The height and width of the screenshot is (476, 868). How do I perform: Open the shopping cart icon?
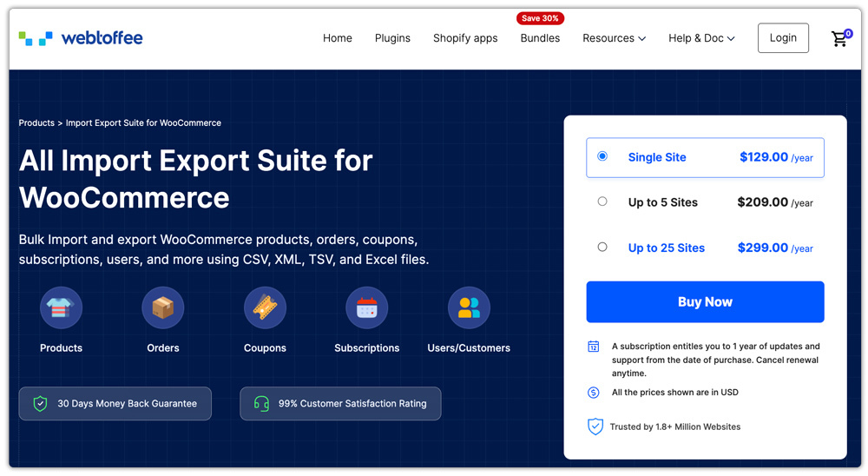pos(840,38)
